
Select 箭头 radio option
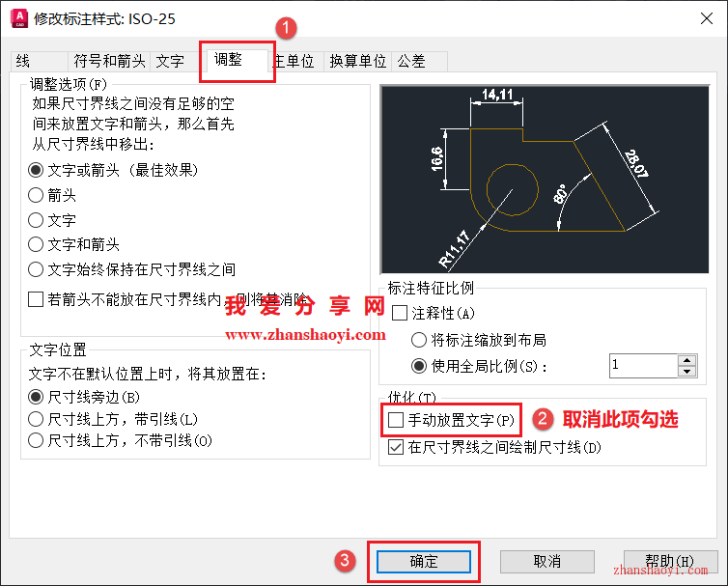[52, 195]
